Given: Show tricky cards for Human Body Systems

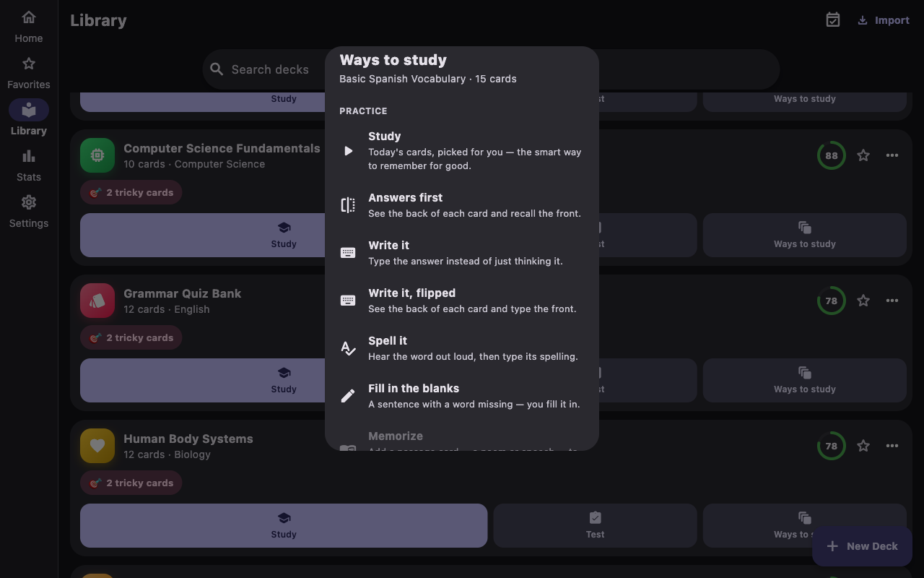Looking at the screenshot, I should point(131,483).
